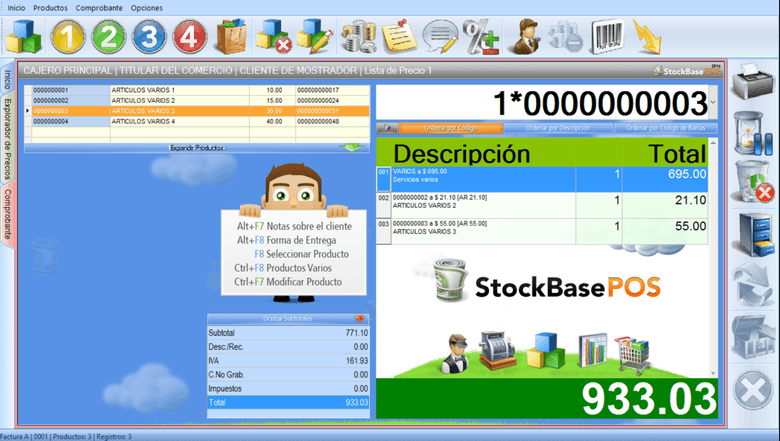Click the IVA 161.93 row

click(288, 360)
